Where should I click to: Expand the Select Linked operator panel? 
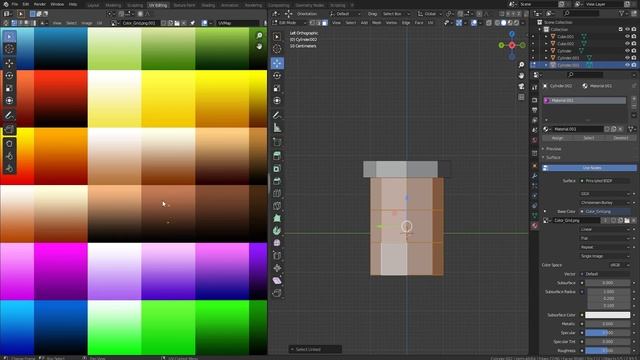tap(314, 349)
